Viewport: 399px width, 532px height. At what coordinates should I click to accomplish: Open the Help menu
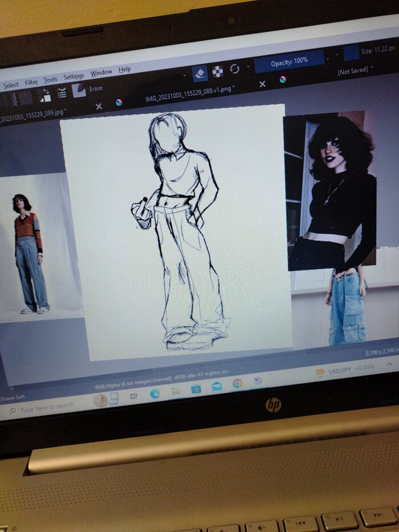[124, 70]
